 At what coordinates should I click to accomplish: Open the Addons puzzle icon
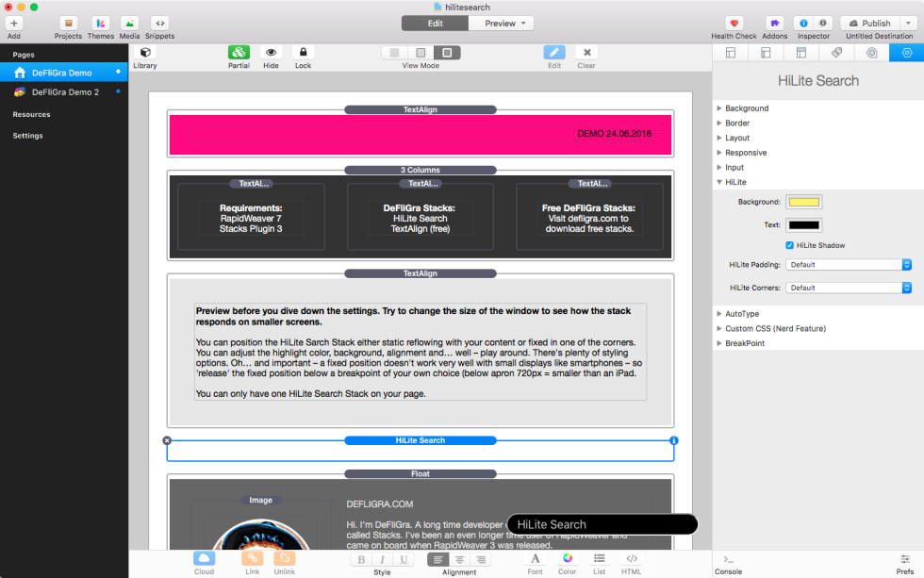(x=774, y=23)
